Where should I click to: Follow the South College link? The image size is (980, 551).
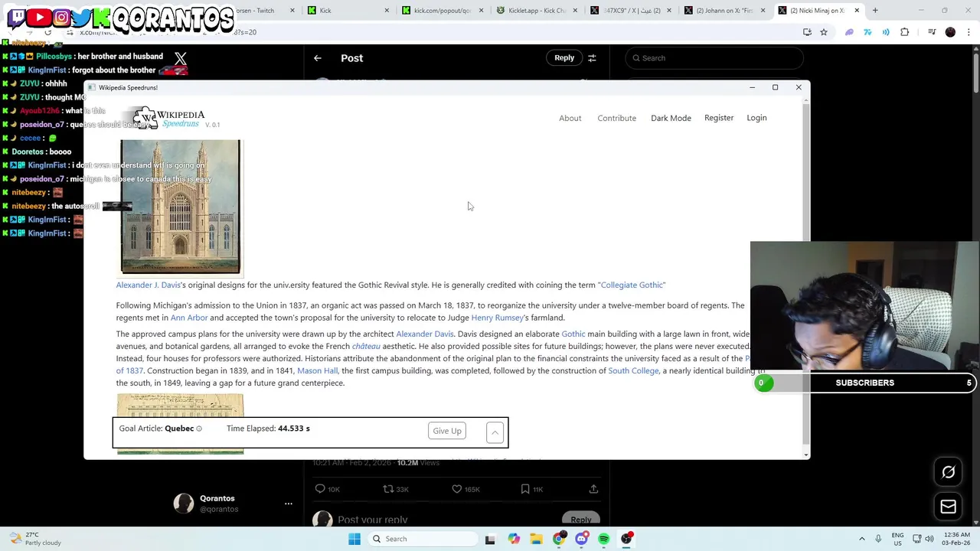(x=633, y=370)
